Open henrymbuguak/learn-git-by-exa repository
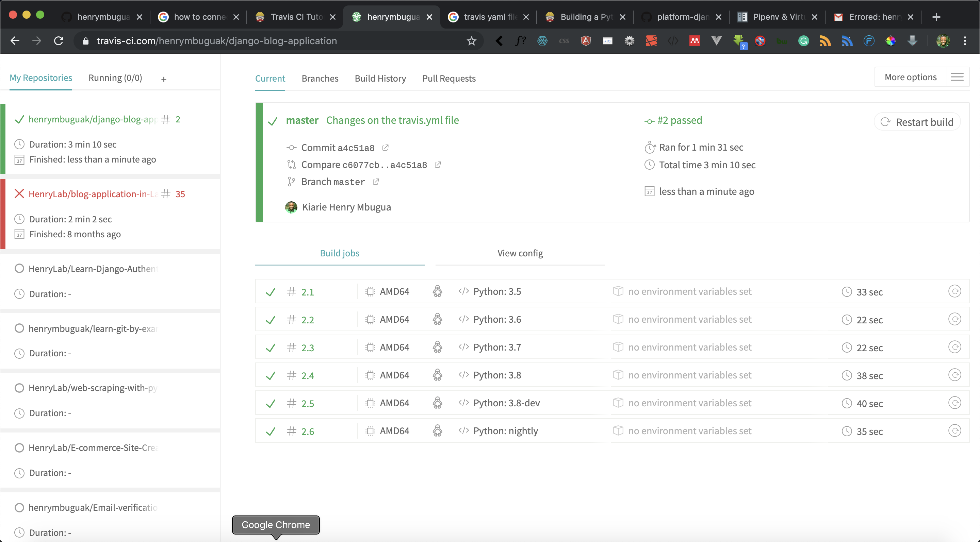 point(93,328)
